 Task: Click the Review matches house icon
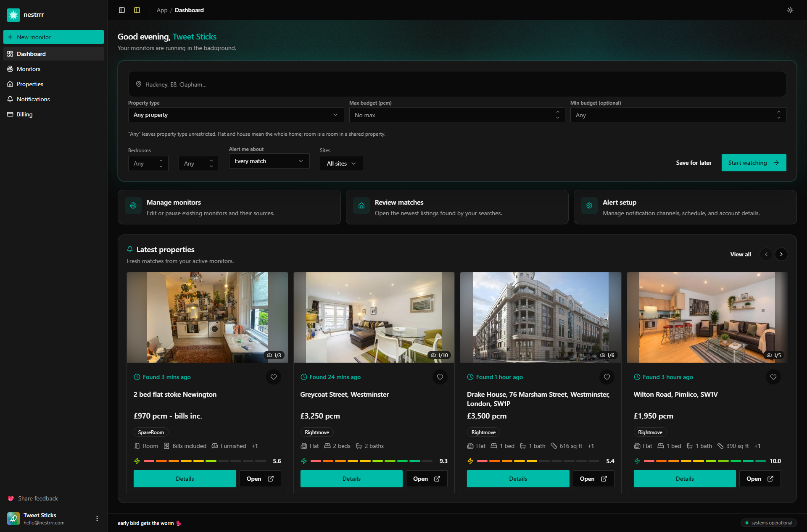361,205
